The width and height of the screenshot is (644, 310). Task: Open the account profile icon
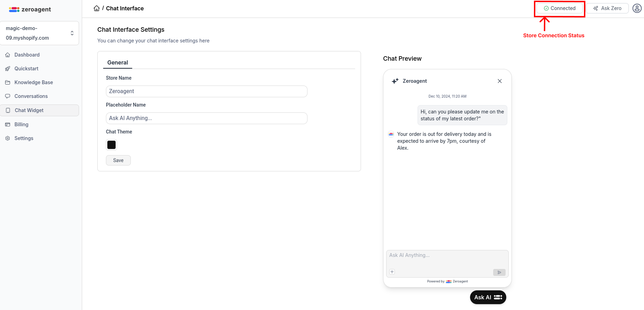(637, 8)
